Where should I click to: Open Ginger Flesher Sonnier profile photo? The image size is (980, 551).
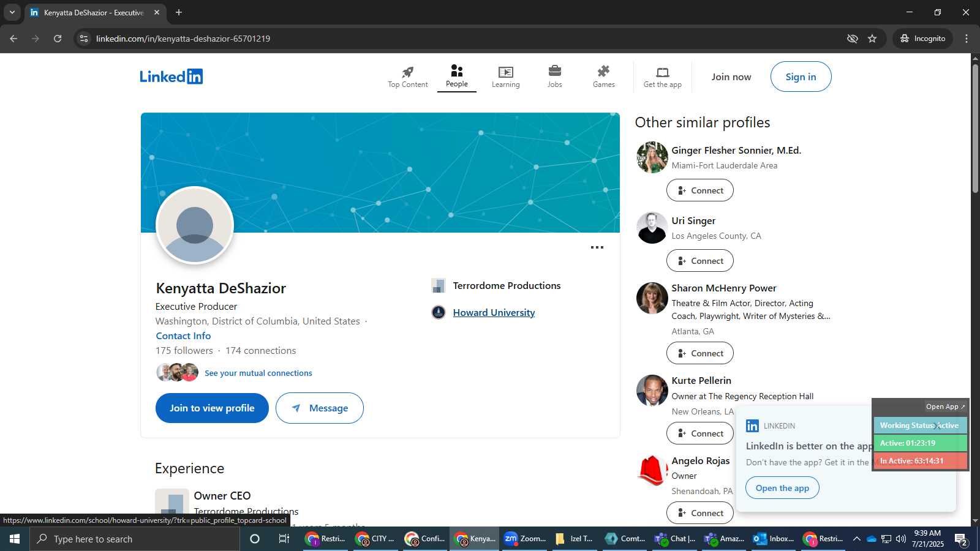[x=652, y=157]
